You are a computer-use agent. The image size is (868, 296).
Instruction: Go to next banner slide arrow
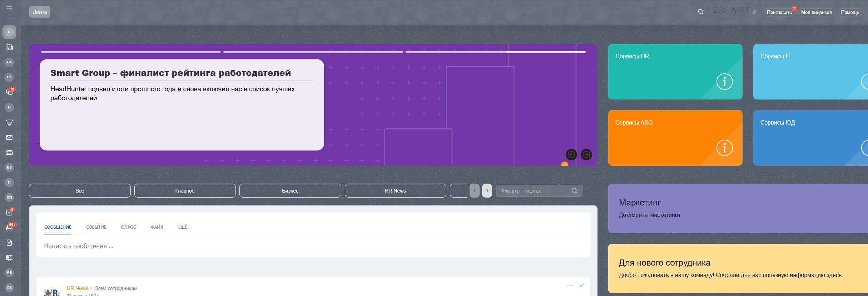tap(586, 155)
